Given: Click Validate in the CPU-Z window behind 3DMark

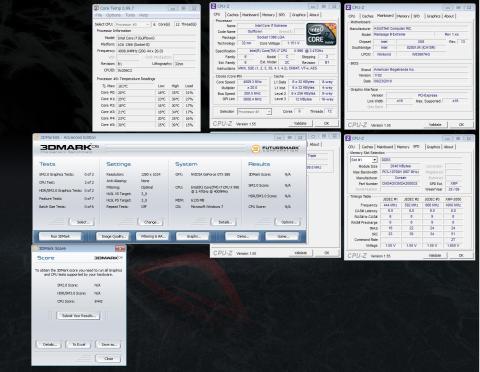Looking at the screenshot, I should click(x=300, y=253).
